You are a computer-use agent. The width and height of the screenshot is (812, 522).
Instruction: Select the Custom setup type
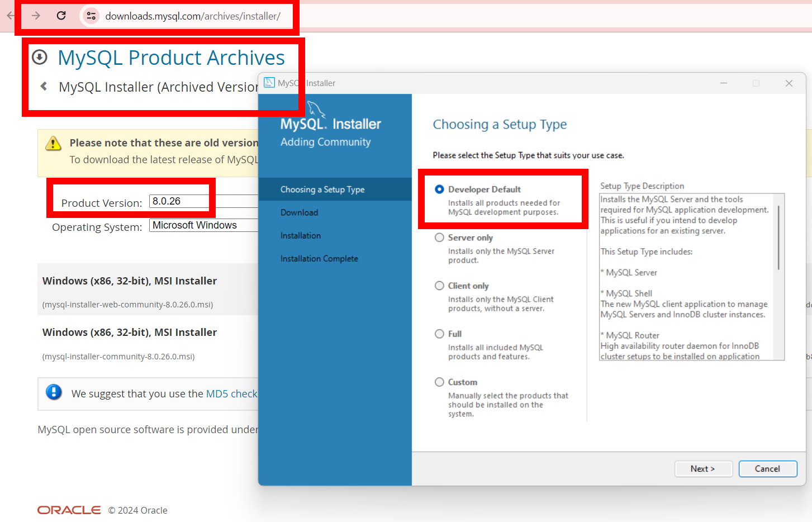[440, 382]
